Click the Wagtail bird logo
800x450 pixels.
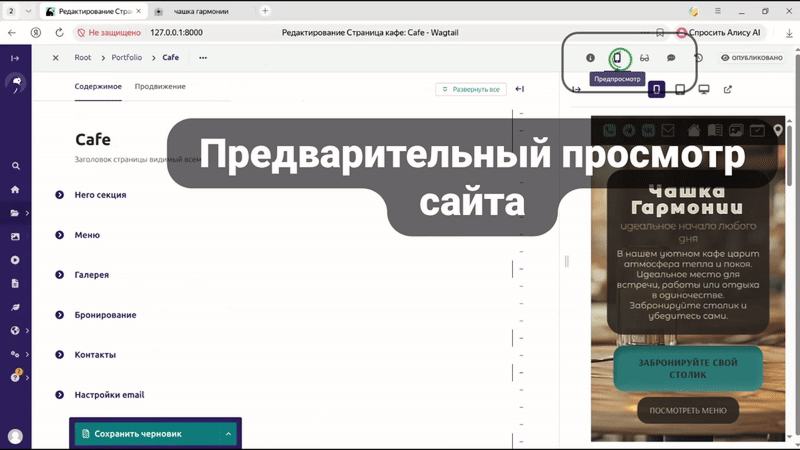point(16,83)
